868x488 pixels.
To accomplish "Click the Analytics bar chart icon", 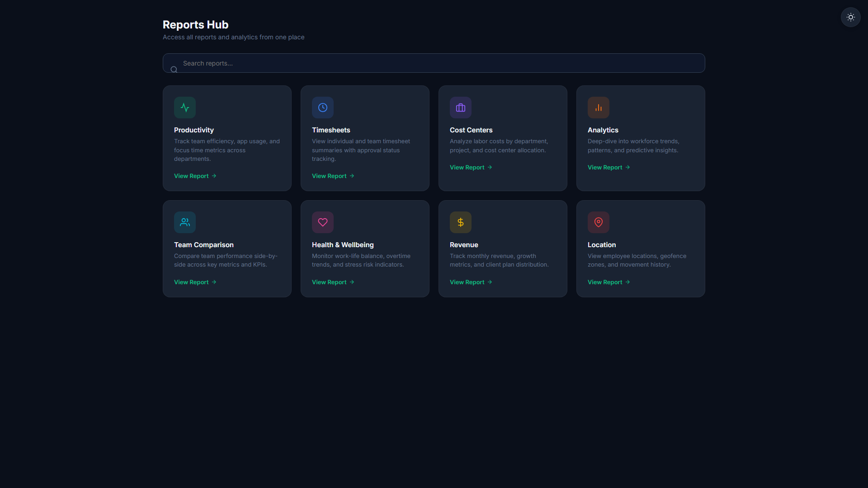I will tap(599, 108).
